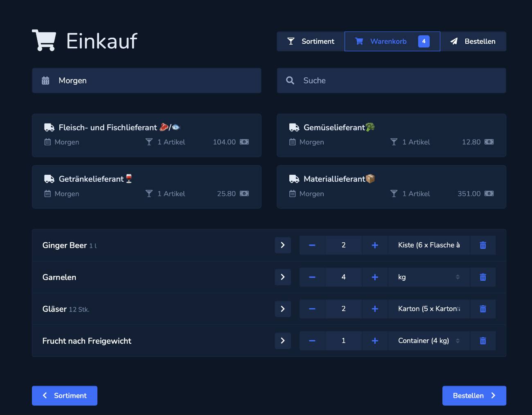532x415 pixels.
Task: Click the magnifier icon in the search box
Action: [x=290, y=81]
